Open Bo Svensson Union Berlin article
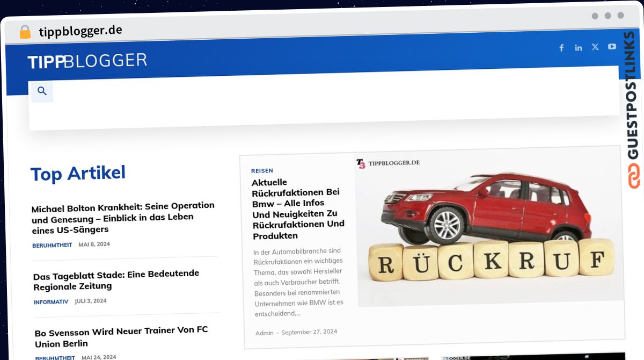The width and height of the screenshot is (644, 360). pyautogui.click(x=121, y=336)
